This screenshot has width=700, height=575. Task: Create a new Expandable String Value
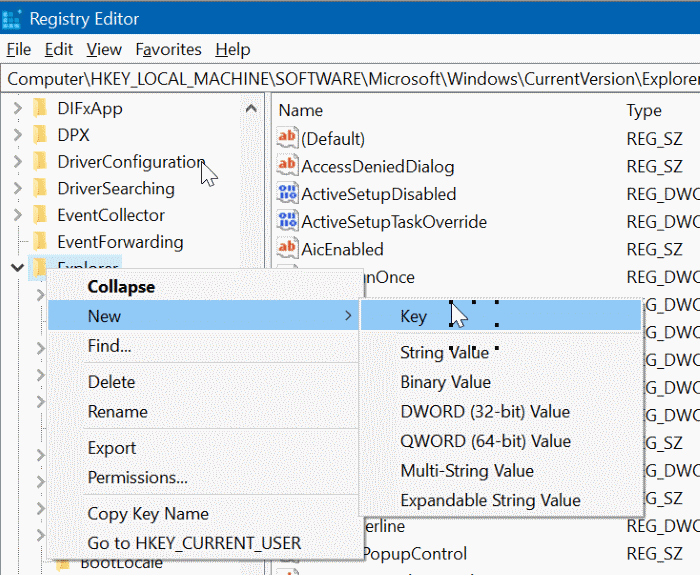pos(501,500)
